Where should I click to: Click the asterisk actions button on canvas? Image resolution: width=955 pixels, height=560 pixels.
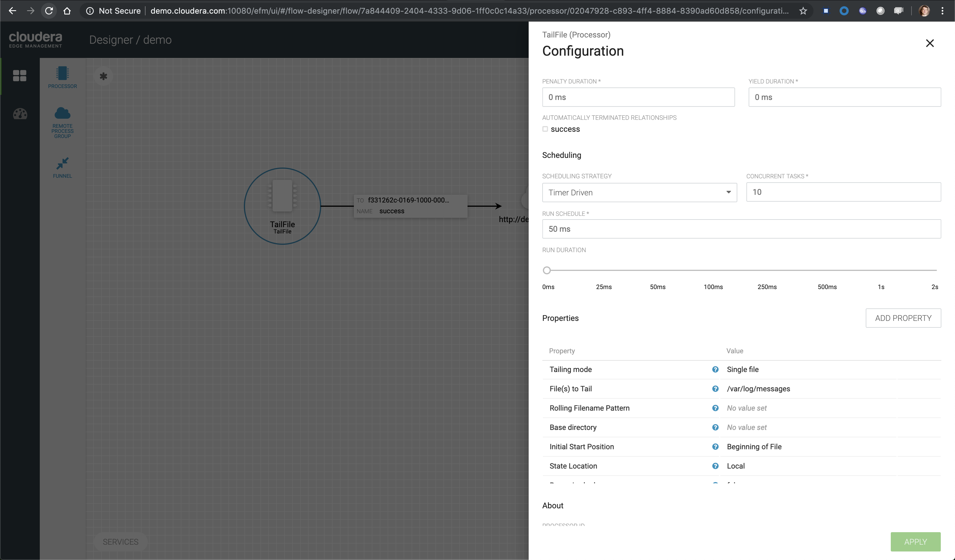pyautogui.click(x=103, y=76)
